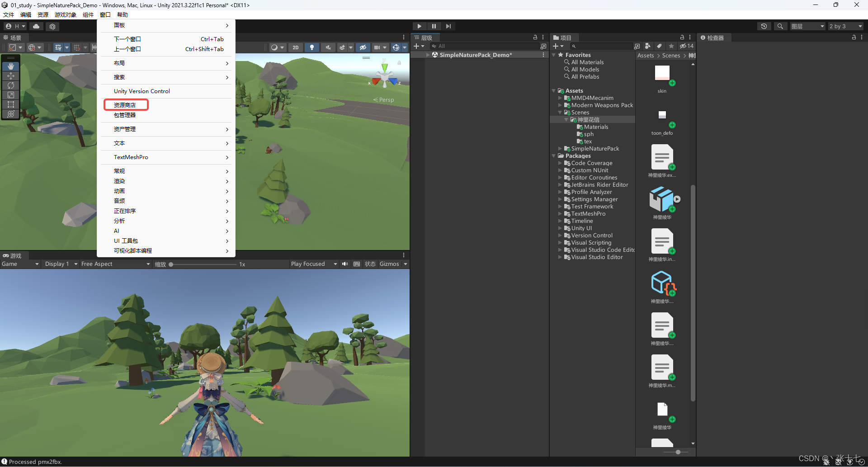
Task: Open the Free Aspect dropdown
Action: pos(115,264)
